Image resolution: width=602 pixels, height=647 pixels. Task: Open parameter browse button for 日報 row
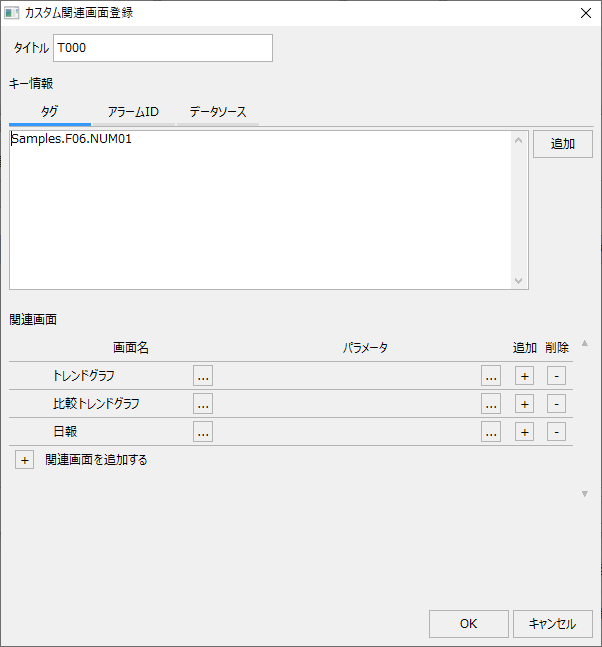pos(491,432)
